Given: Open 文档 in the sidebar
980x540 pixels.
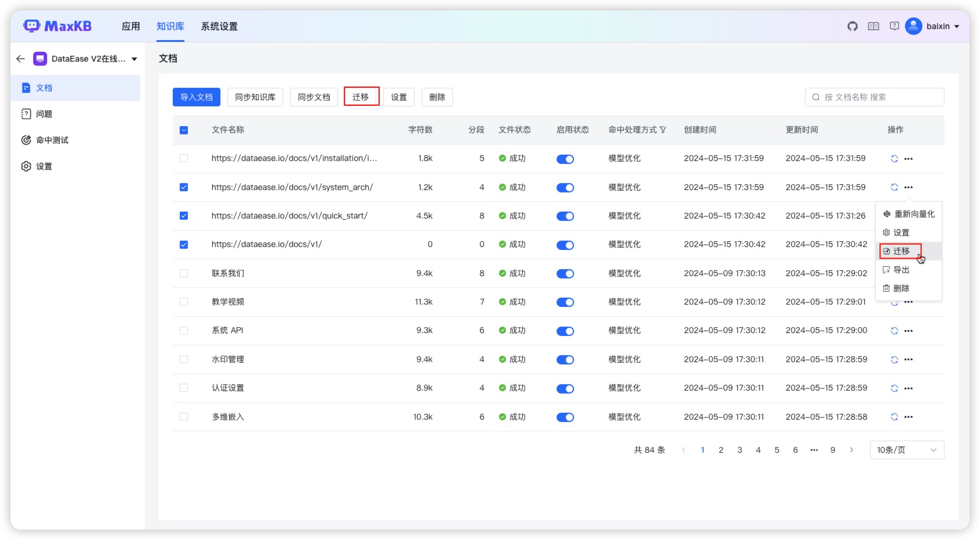Looking at the screenshot, I should 76,88.
